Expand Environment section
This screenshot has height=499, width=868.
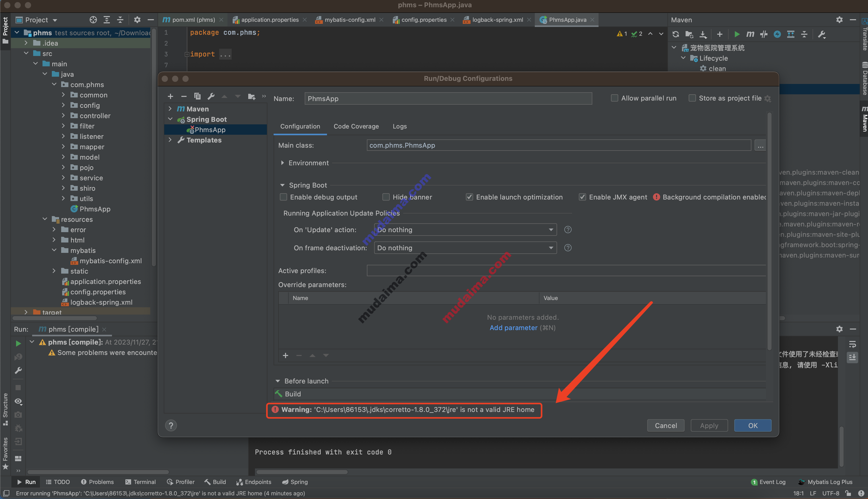tap(282, 163)
